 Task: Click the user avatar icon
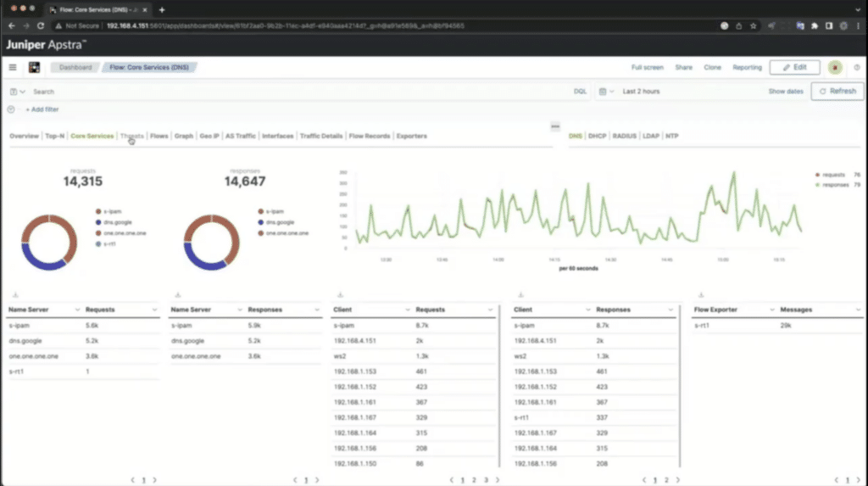coord(835,67)
